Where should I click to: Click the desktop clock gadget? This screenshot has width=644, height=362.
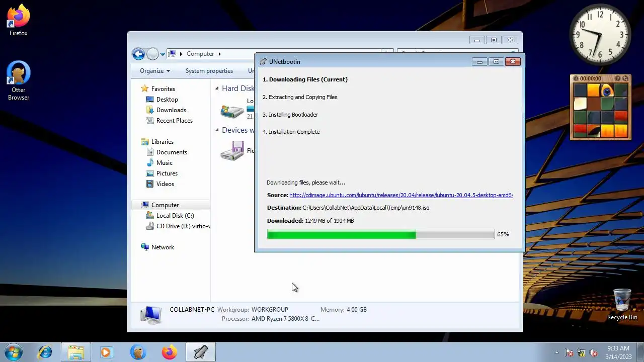(600, 36)
